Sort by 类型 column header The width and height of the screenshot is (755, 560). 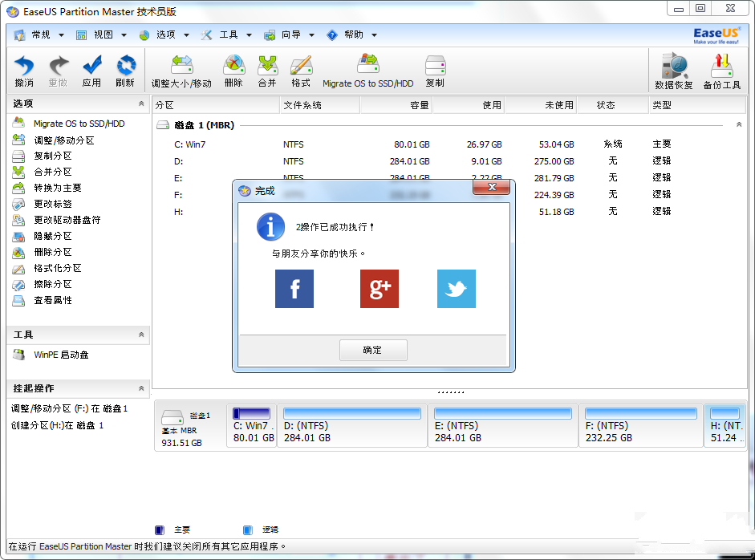(697, 105)
